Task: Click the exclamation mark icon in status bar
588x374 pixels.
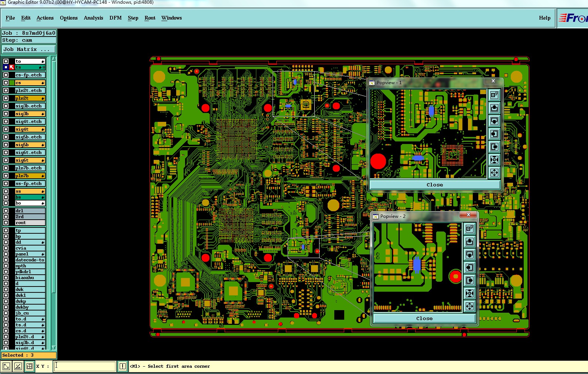Action: [x=123, y=366]
